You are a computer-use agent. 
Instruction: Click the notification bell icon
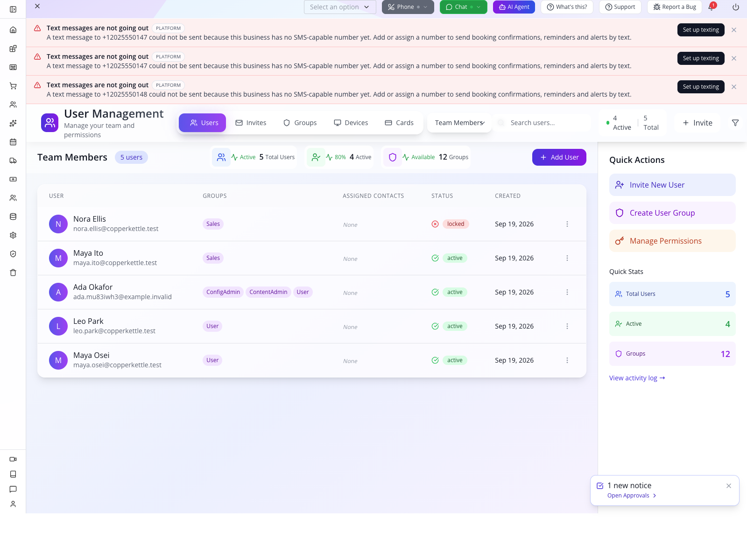click(711, 7)
